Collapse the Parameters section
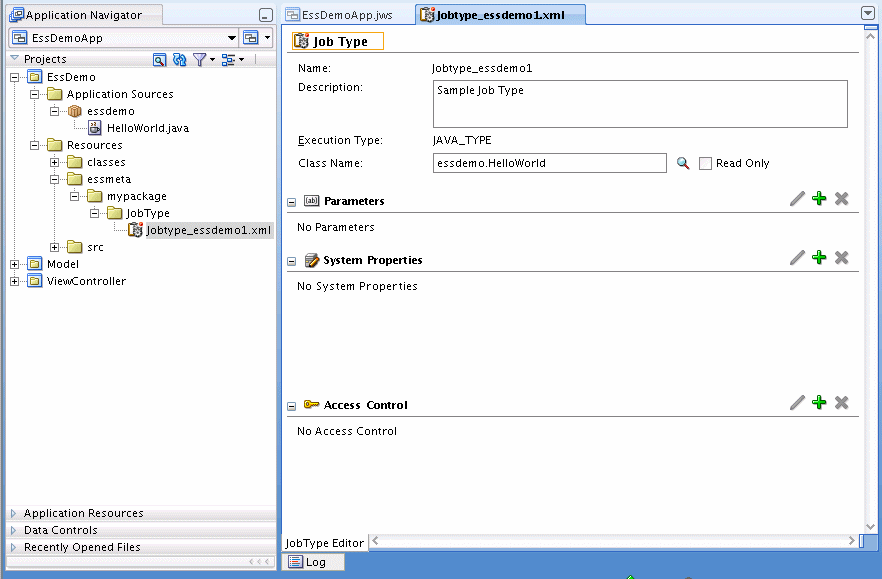 (x=291, y=198)
